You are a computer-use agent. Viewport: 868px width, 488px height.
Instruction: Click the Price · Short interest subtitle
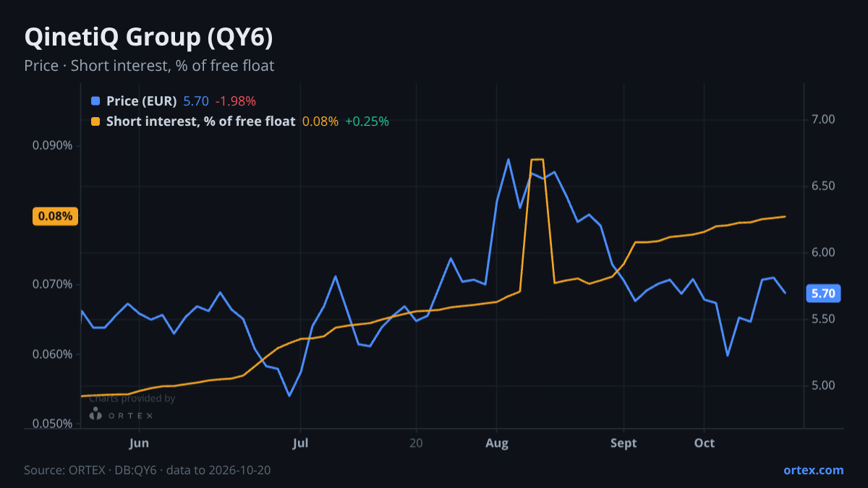coord(149,66)
